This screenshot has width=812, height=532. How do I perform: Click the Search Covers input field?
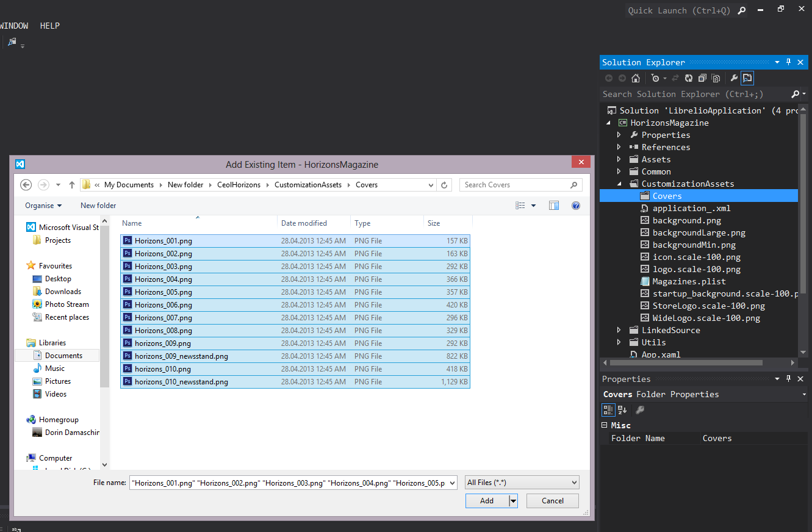(520, 185)
